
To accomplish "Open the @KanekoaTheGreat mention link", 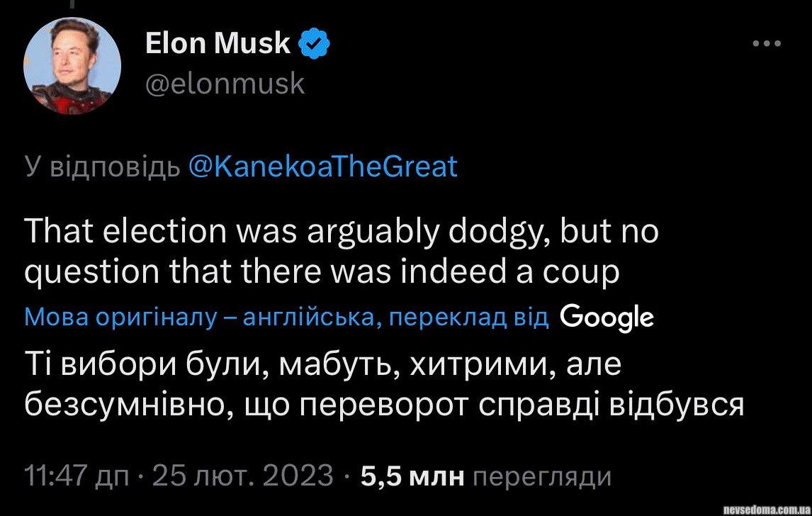I will click(x=323, y=167).
